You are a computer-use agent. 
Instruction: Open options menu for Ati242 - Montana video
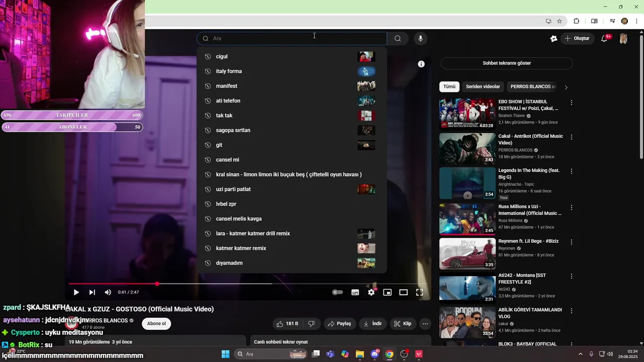click(571, 276)
